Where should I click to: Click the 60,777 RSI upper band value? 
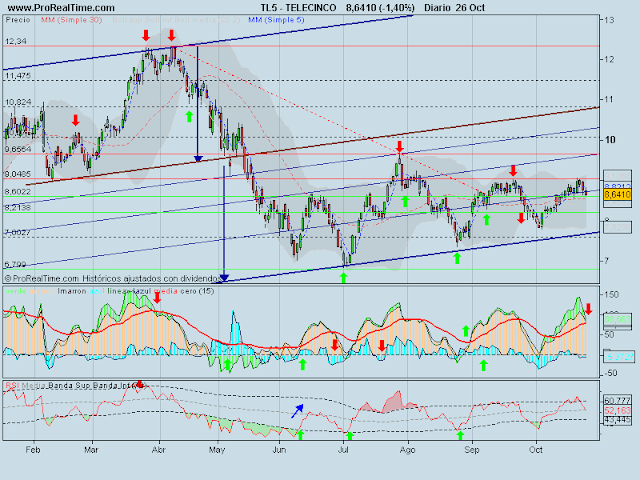618,400
